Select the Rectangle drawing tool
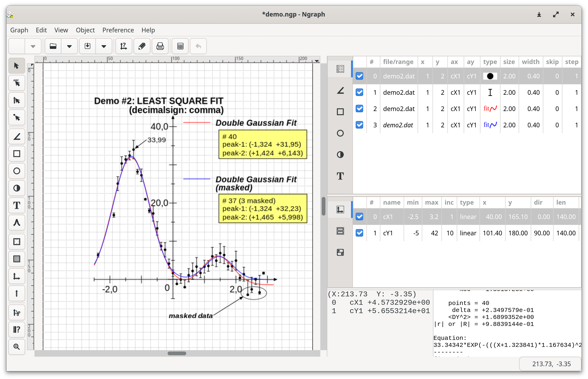Image resolution: width=588 pixels, height=379 pixels. [x=17, y=154]
